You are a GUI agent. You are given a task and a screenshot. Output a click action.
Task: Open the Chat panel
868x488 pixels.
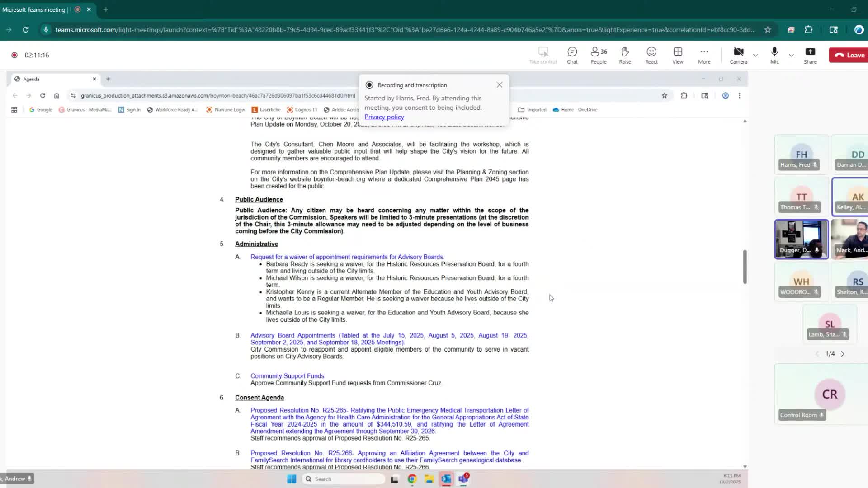572,55
